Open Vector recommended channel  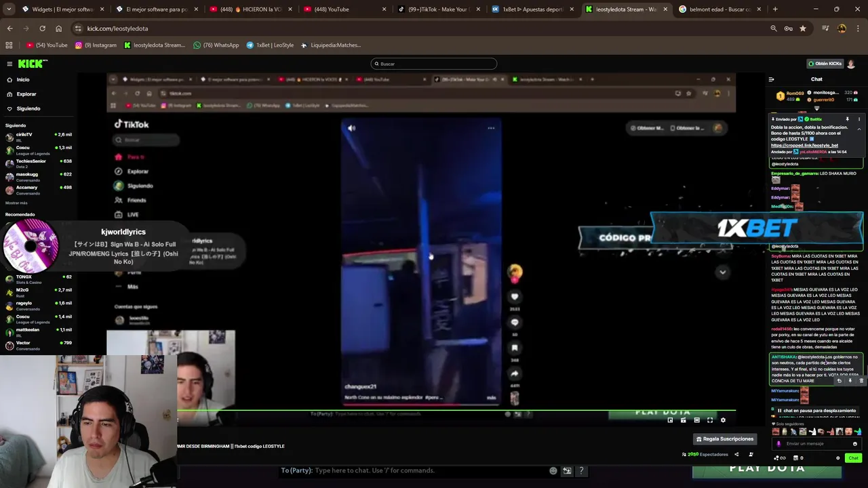39,345
